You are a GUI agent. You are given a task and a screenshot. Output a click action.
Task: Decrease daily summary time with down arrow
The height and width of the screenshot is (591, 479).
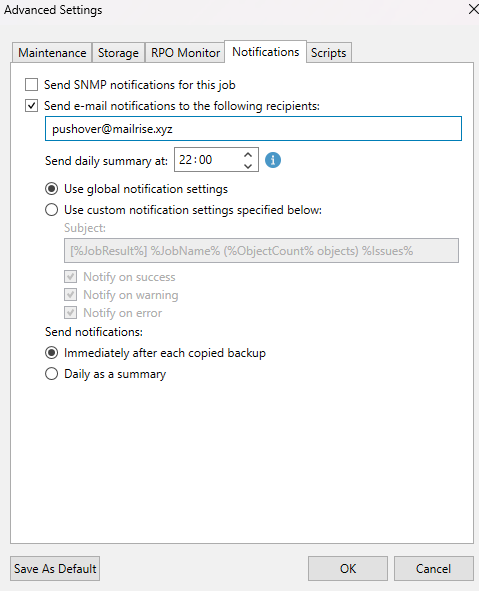pyautogui.click(x=248, y=165)
